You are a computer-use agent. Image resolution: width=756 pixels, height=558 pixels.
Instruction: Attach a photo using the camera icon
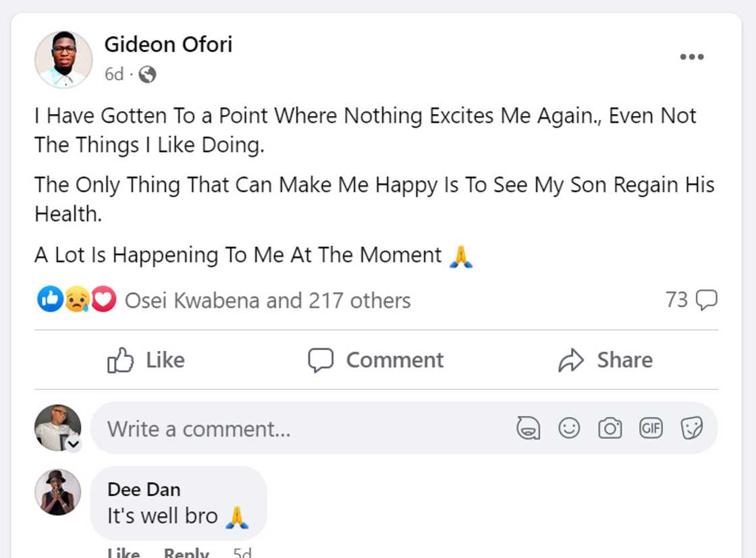[610, 428]
